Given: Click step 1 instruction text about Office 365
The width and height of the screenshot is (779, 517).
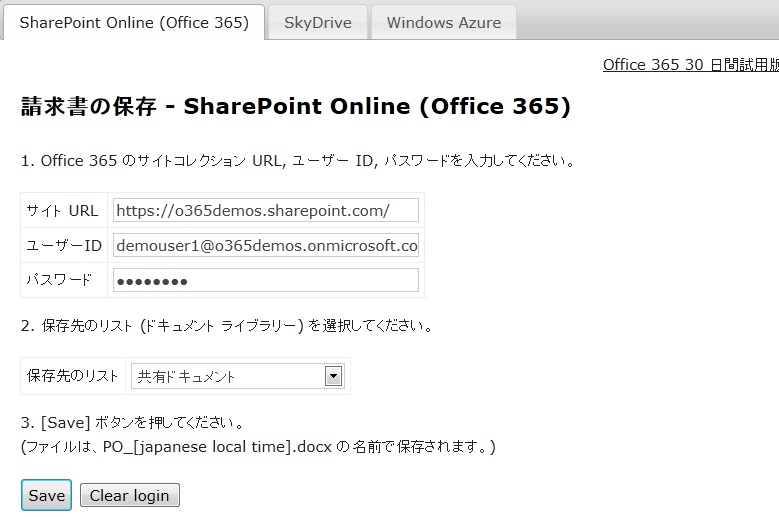Looking at the screenshot, I should [298, 161].
